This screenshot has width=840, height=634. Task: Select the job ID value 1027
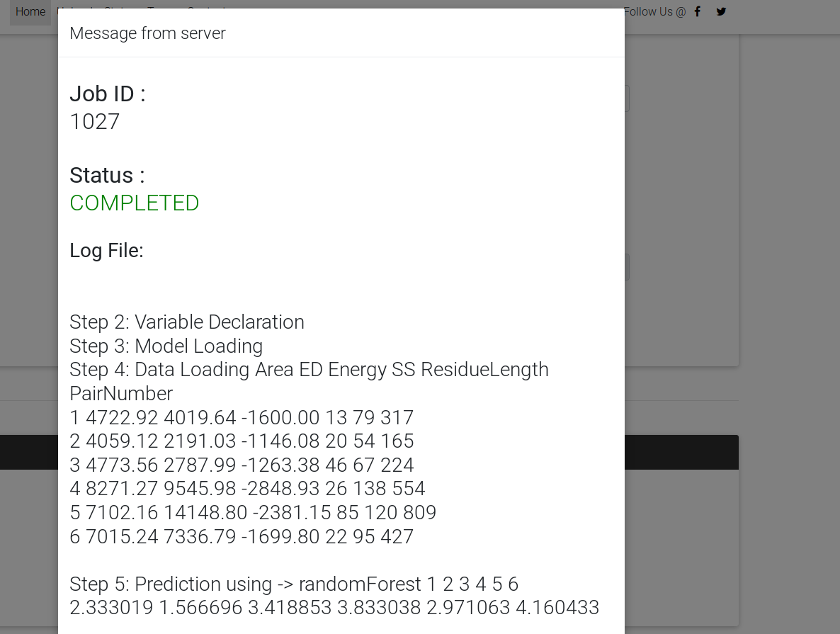(x=95, y=122)
